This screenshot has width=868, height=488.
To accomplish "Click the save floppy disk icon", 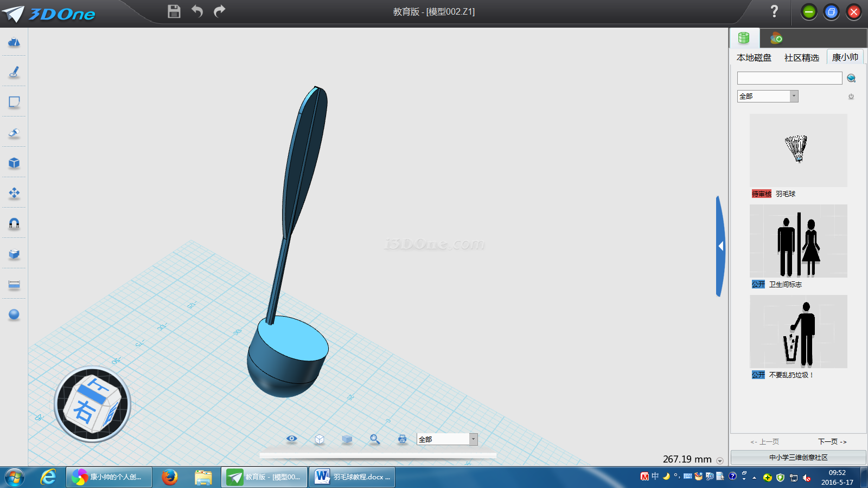I will pyautogui.click(x=174, y=11).
